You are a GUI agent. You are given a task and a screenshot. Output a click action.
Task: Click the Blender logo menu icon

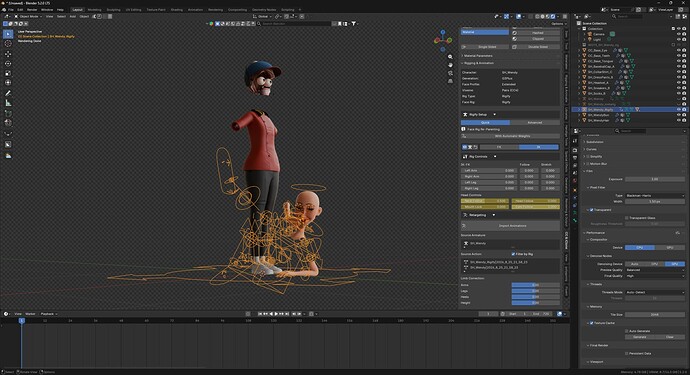point(4,9)
